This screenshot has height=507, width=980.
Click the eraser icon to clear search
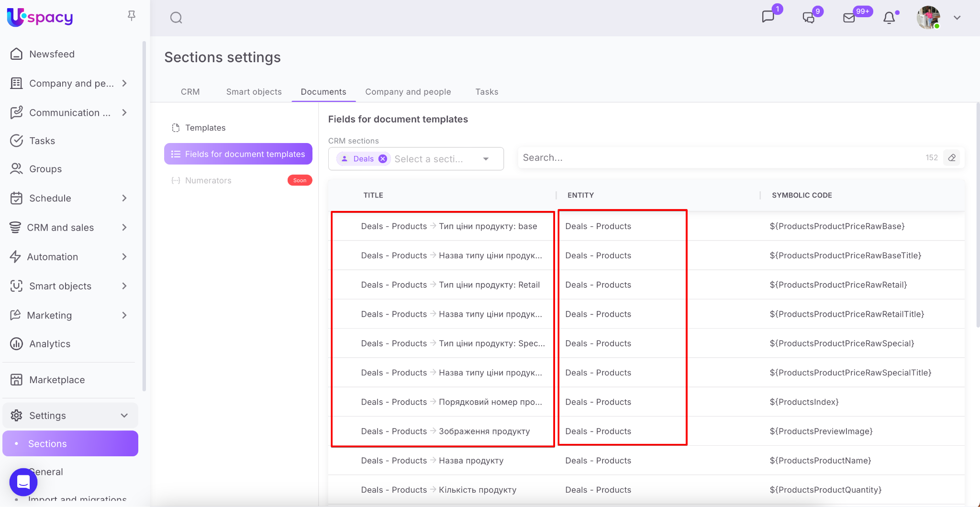(952, 158)
